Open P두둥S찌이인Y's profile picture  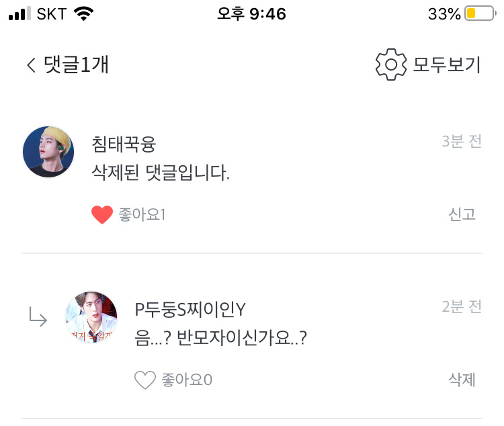pyautogui.click(x=91, y=317)
